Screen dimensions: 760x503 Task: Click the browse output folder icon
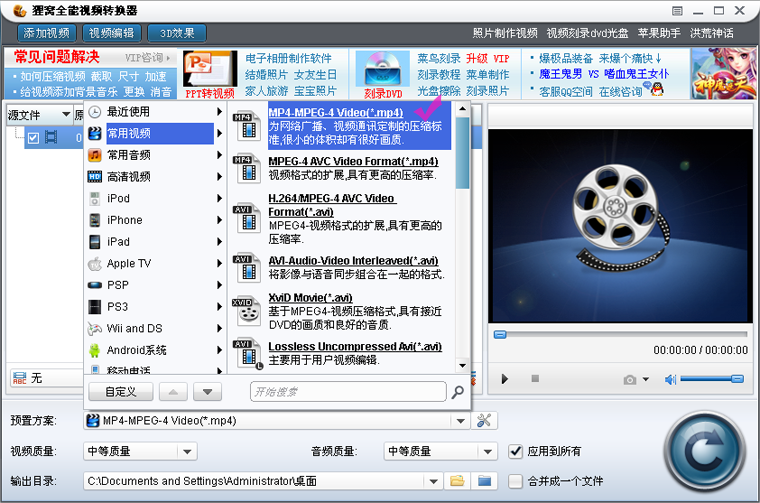[x=457, y=481]
